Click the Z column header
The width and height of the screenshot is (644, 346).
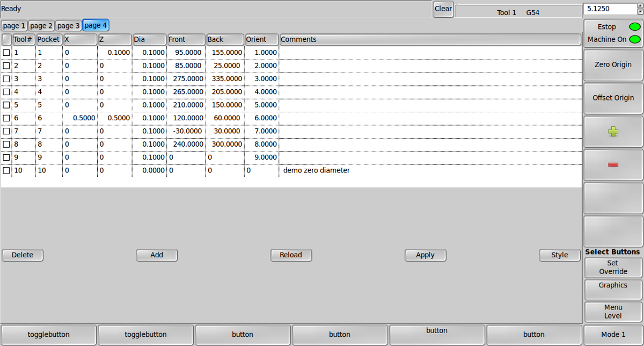(x=115, y=39)
